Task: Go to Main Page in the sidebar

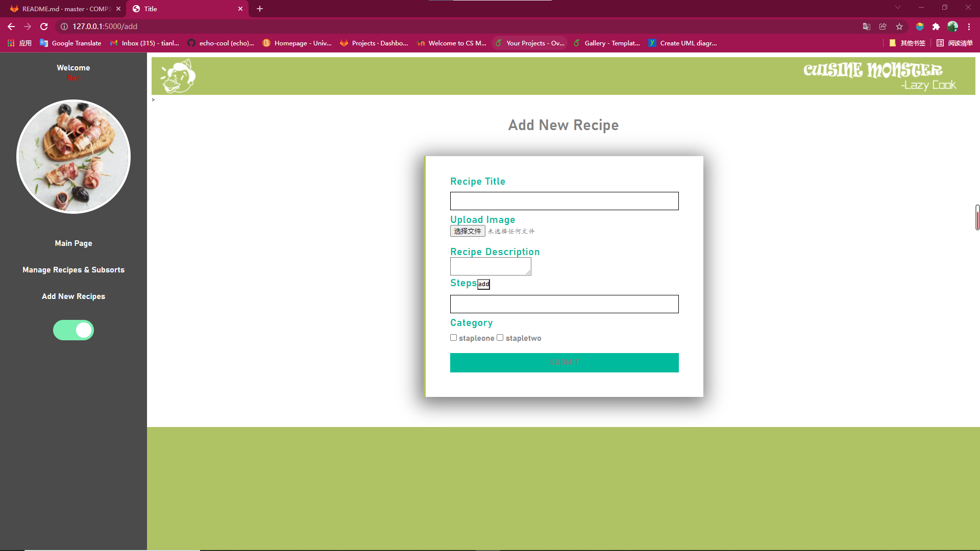Action: (x=73, y=243)
